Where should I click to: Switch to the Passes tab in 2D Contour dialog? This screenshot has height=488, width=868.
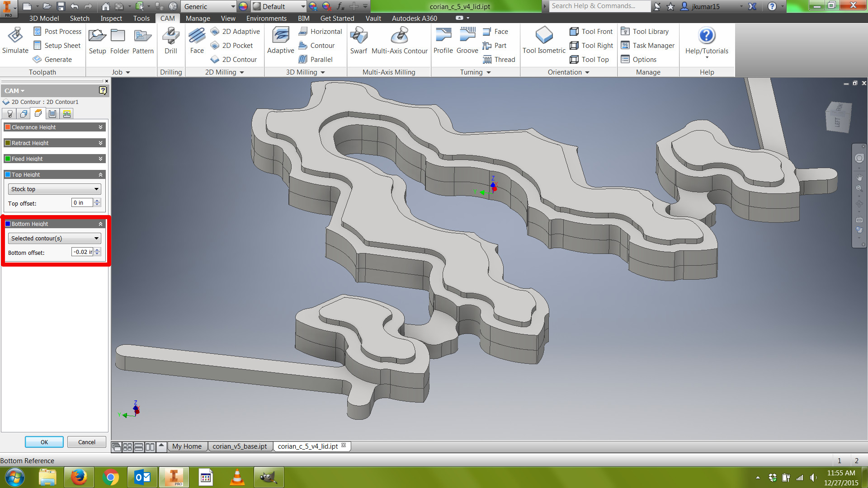(52, 114)
